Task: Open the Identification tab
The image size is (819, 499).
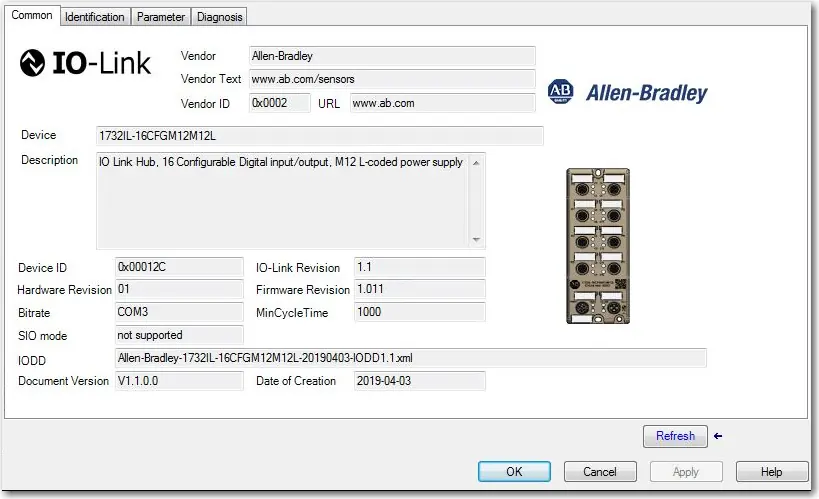Action: [95, 17]
